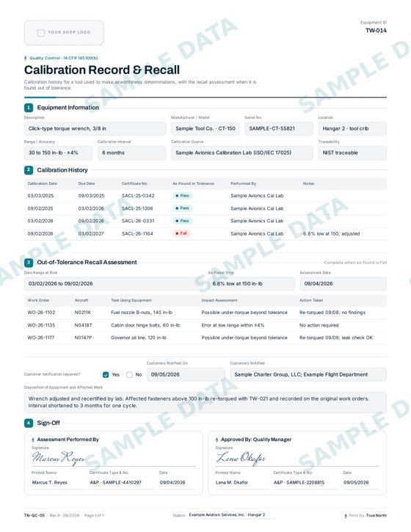Click due date 03/02/2027
The image size is (411, 532).
tap(91, 234)
